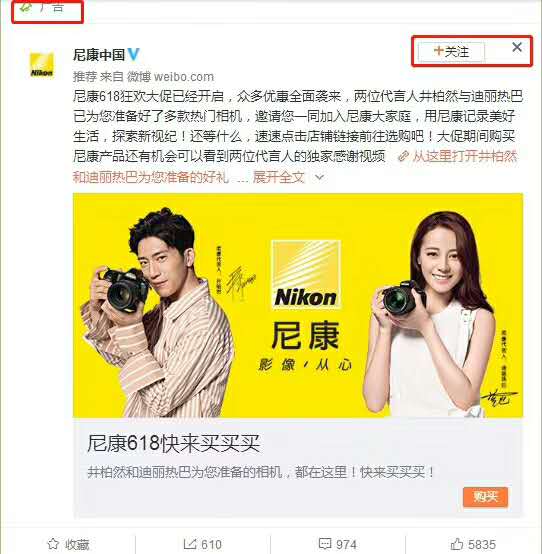
Task: Click the star icon to favorite (收藏)
Action: (53, 543)
